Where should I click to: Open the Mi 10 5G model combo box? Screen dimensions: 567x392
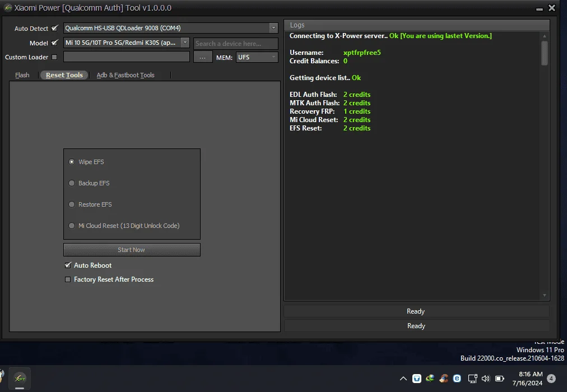tap(126, 43)
